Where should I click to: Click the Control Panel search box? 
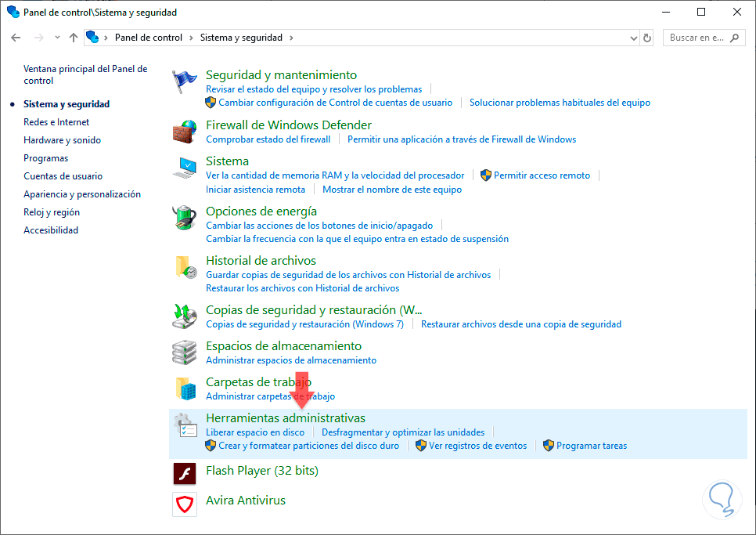tap(697, 38)
